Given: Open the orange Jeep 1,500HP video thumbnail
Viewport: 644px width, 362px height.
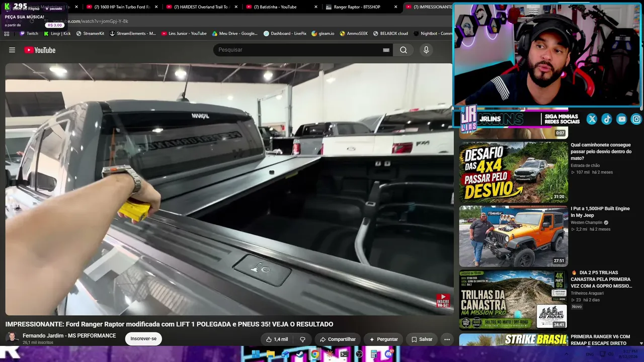Looking at the screenshot, I should point(513,236).
